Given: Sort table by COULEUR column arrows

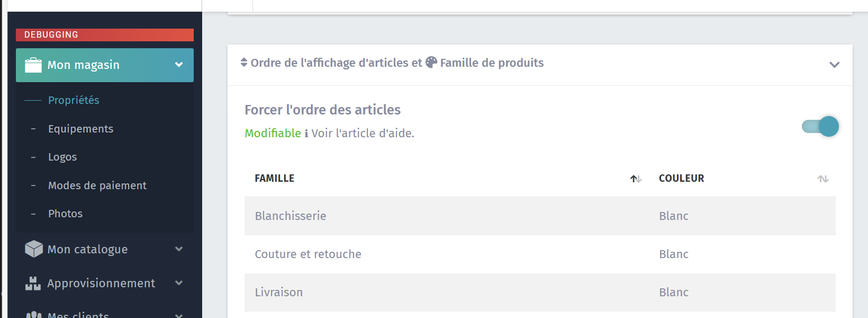Looking at the screenshot, I should point(823,179).
